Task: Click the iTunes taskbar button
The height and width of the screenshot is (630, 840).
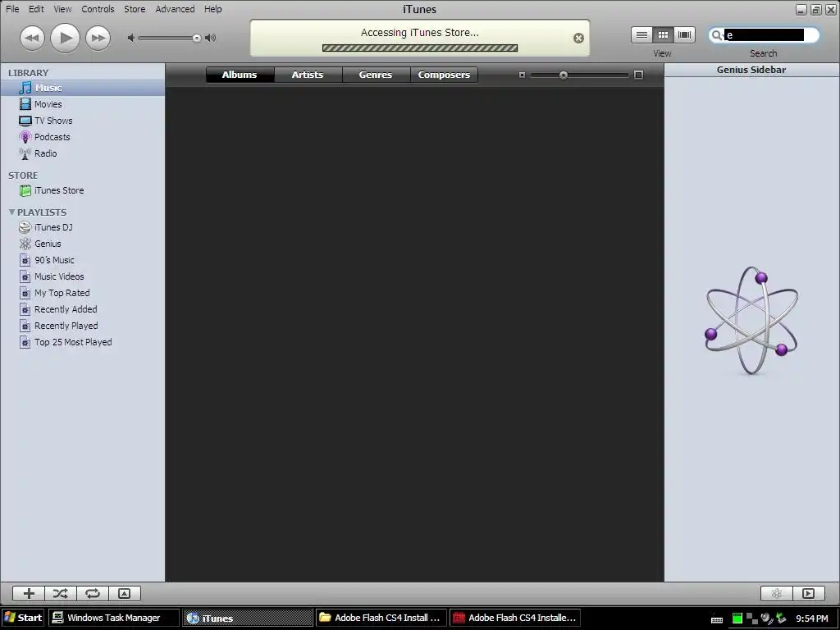Action: 248,618
